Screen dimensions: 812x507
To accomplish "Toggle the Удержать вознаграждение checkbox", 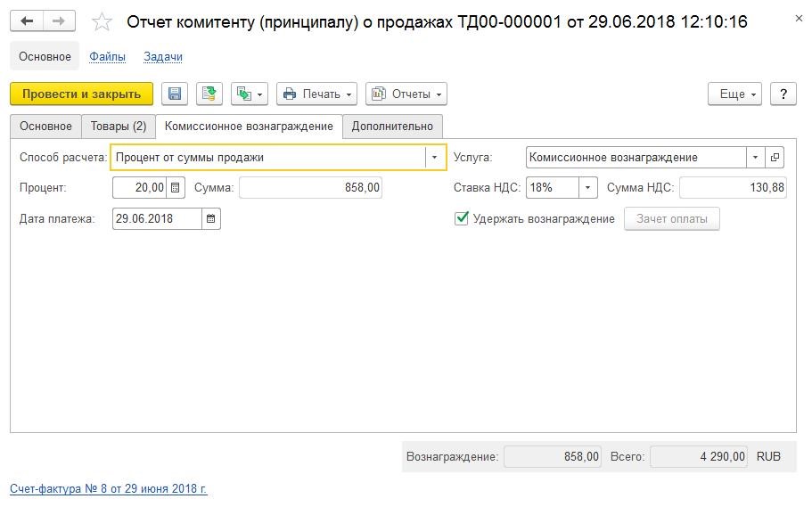I will pos(462,218).
